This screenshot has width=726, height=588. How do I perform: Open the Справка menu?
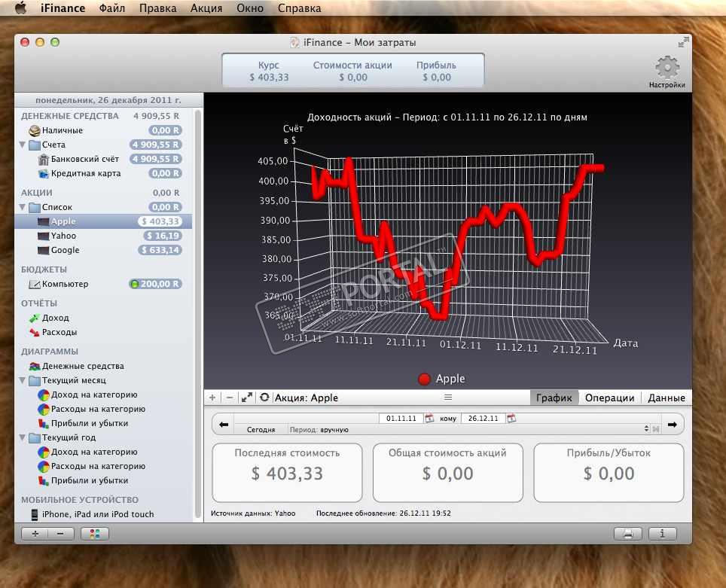coord(299,8)
